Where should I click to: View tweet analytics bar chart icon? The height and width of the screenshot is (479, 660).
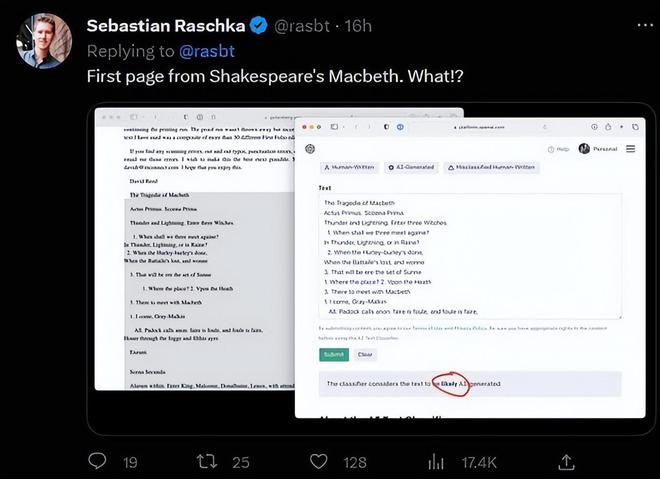pos(436,462)
